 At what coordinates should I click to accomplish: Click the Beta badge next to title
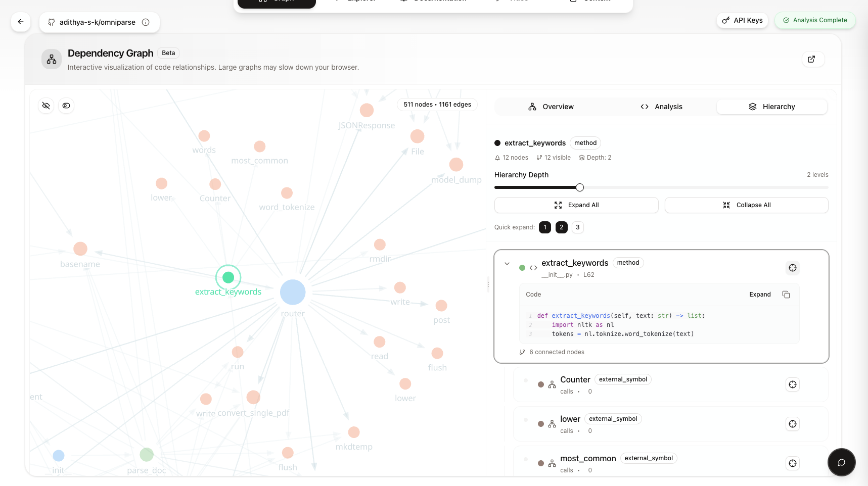tap(168, 53)
